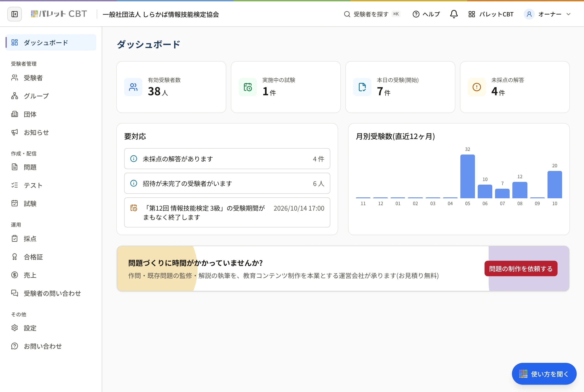The width and height of the screenshot is (584, 392).
Task: Go to グループ in the sidebar
Action: (51, 96)
